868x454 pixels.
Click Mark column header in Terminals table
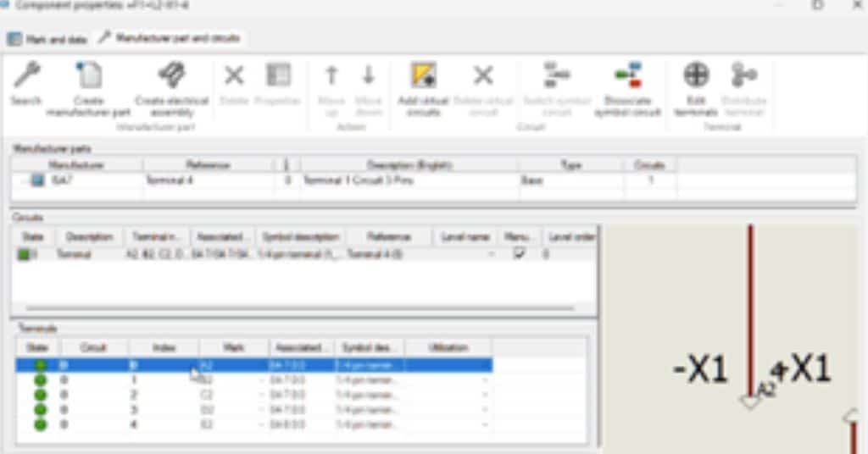pyautogui.click(x=234, y=348)
